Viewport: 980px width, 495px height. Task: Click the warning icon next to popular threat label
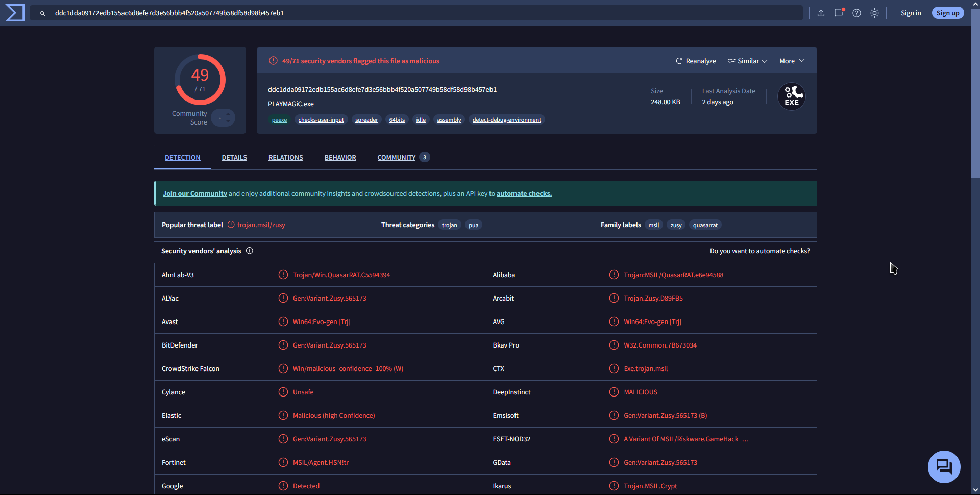(231, 225)
